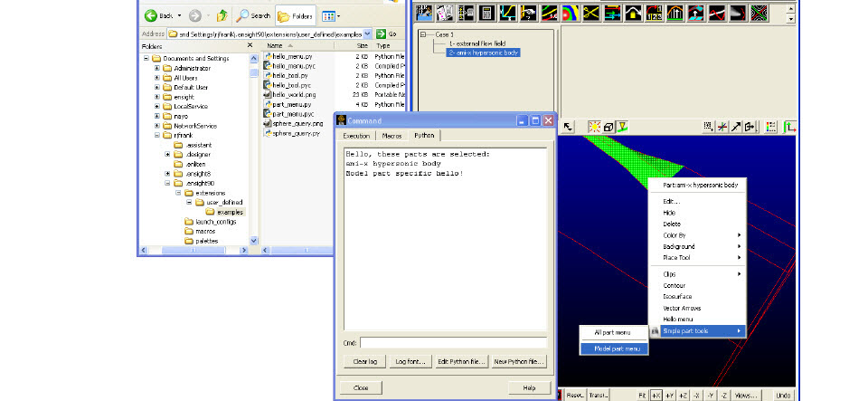Click the diagonal line tool arrow icon
868x401 pixels.
pos(736,127)
